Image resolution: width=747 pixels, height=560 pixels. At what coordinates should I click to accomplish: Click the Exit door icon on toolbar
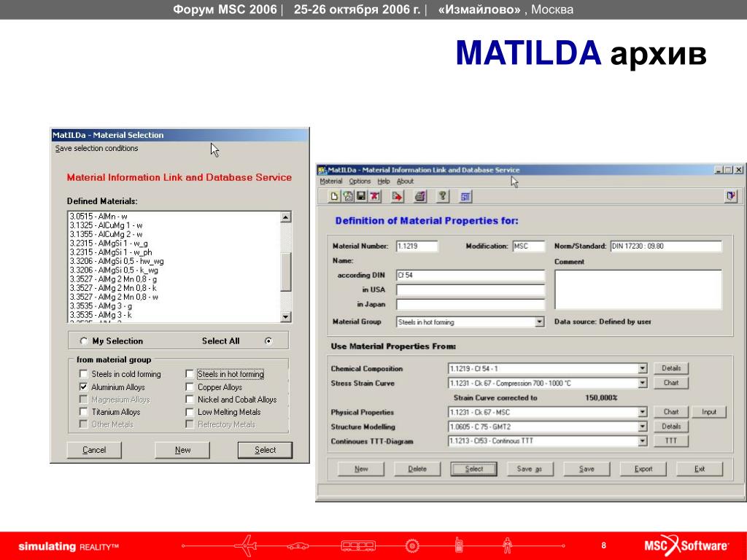(x=731, y=196)
